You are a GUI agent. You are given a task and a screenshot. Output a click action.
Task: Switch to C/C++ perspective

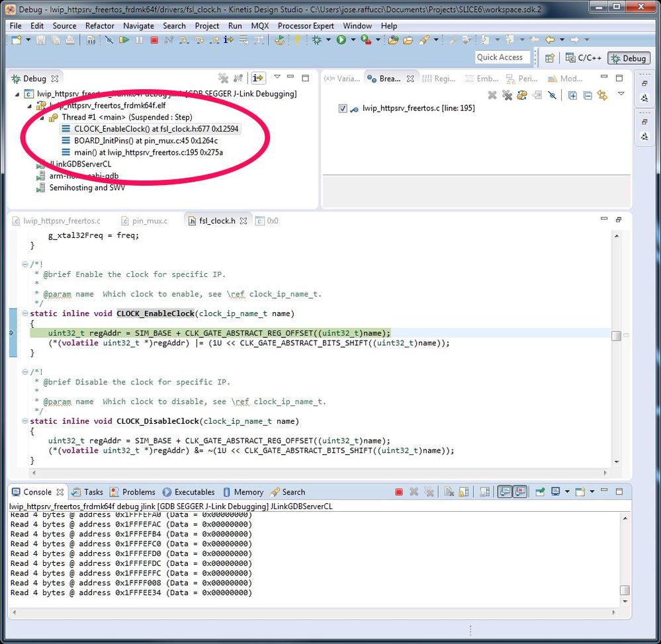584,58
